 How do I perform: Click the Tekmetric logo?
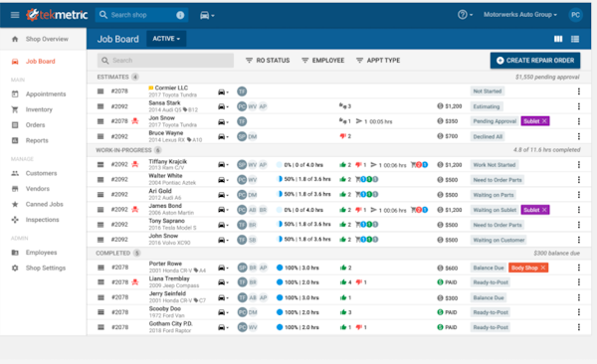coord(57,15)
